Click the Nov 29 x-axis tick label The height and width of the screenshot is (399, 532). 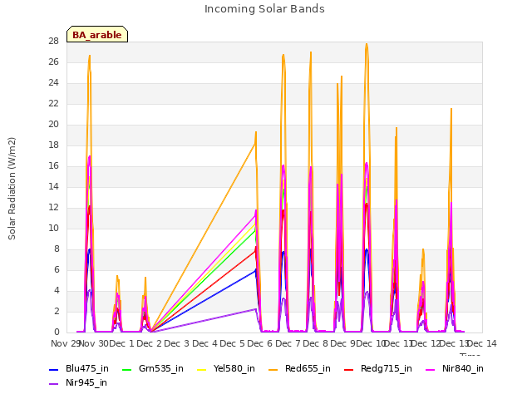(x=66, y=343)
